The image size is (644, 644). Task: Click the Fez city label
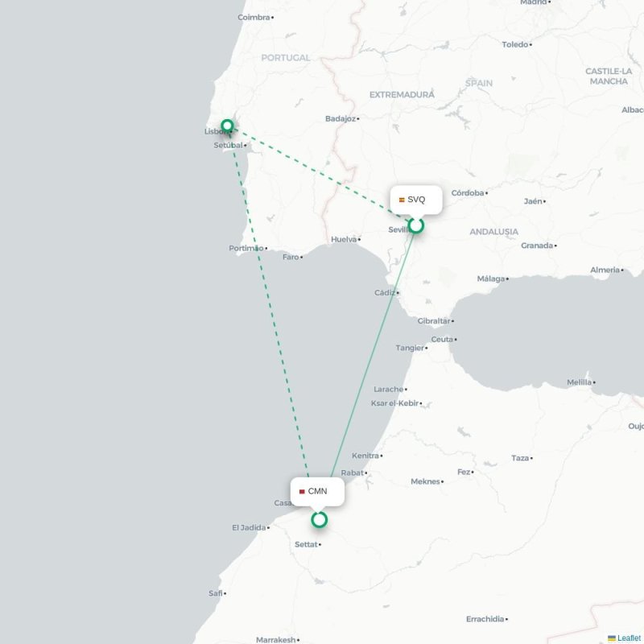465,472
